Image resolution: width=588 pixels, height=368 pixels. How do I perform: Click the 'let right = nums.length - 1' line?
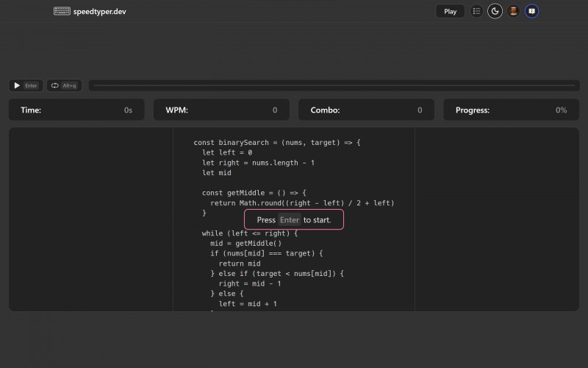[259, 163]
